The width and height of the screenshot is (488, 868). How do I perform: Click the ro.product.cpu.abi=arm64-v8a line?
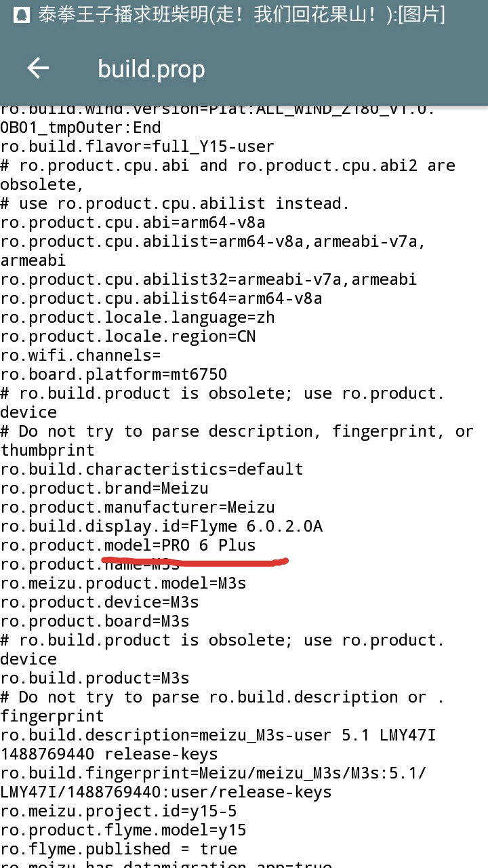pyautogui.click(x=133, y=222)
